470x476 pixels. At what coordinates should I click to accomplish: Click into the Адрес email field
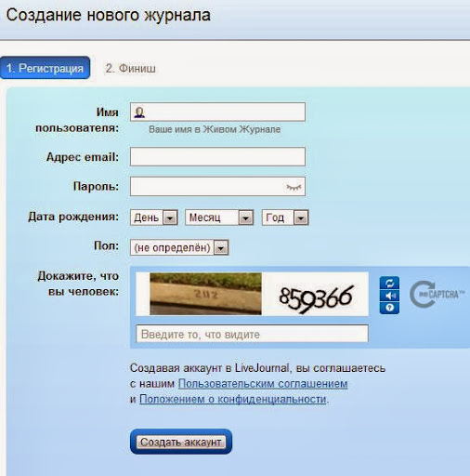[x=217, y=156]
